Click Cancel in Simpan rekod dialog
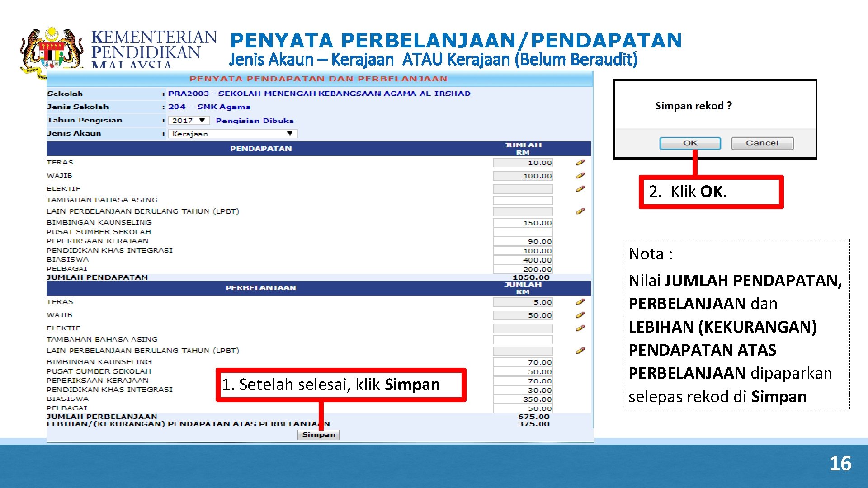Image resolution: width=868 pixels, height=488 pixels. [762, 143]
